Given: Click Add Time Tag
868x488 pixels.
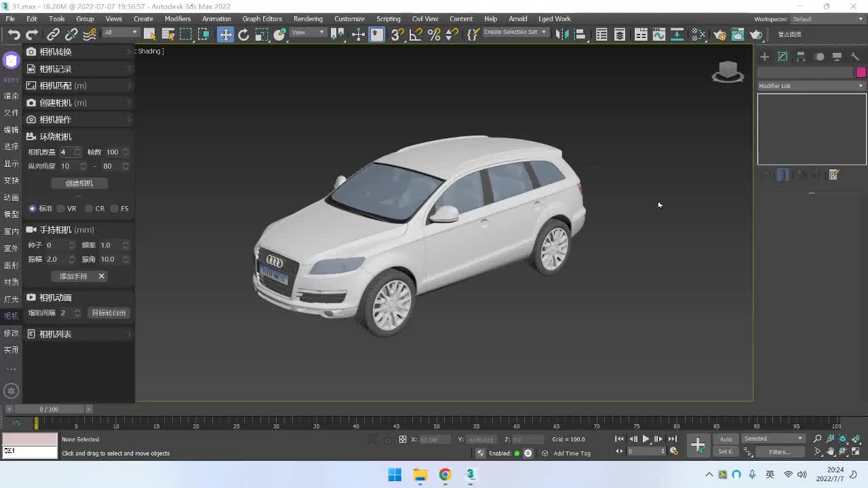Looking at the screenshot, I should coord(572,453).
